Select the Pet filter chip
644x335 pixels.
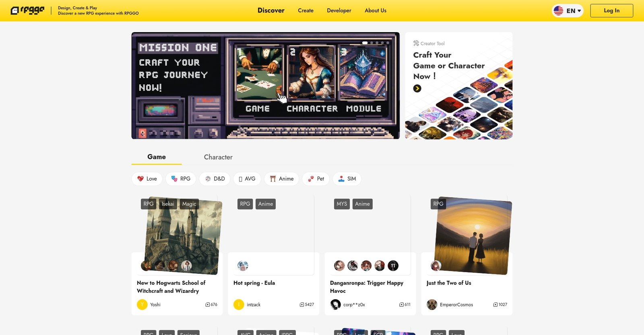click(x=316, y=179)
